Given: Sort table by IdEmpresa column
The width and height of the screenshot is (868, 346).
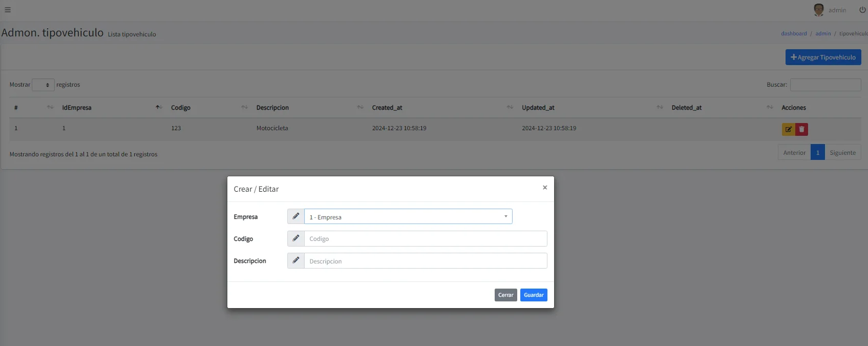Looking at the screenshot, I should pos(77,108).
